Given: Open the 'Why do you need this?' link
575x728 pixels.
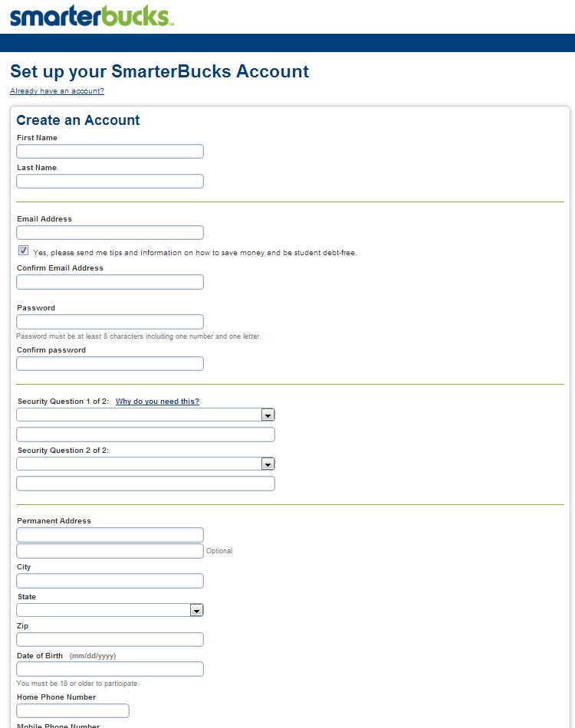Looking at the screenshot, I should [x=157, y=402].
